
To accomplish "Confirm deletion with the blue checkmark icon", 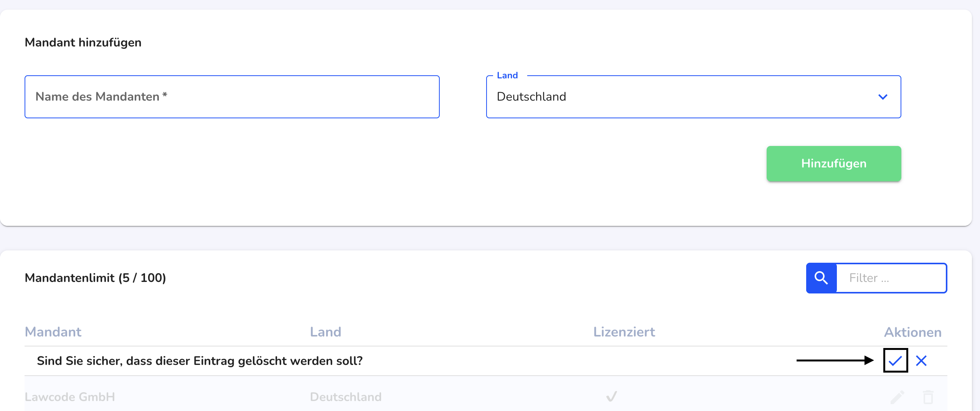I will [895, 361].
